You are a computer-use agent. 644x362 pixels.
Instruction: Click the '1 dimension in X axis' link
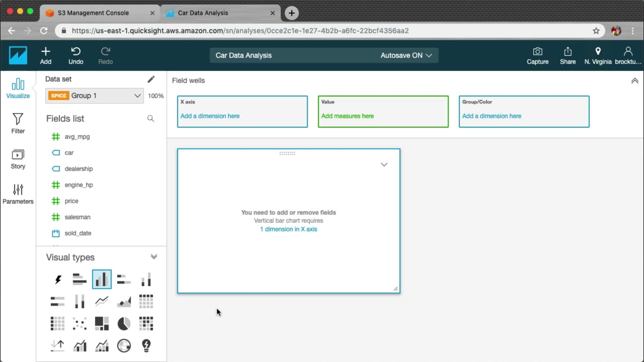pos(288,229)
